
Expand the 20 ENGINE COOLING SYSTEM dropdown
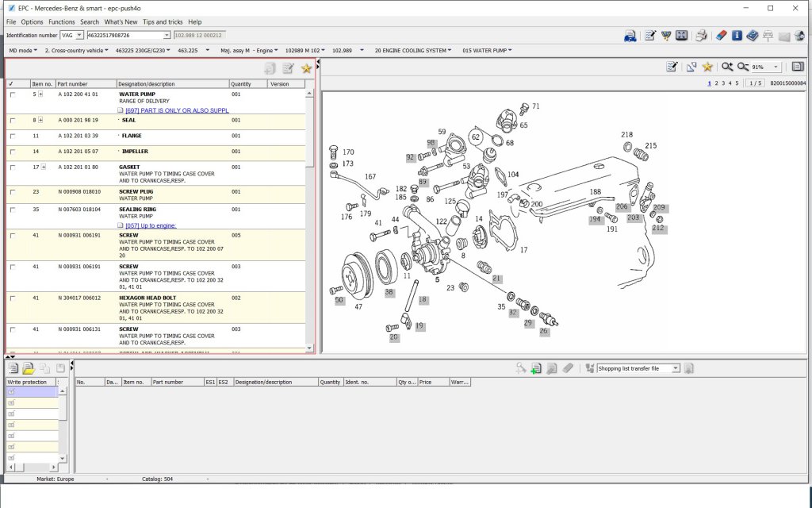point(411,50)
